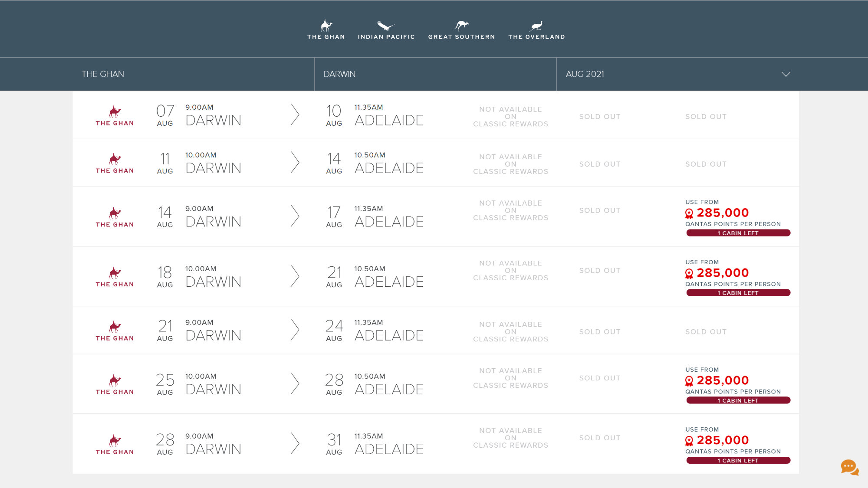Click '1 CABIN LEFT' badge on 18 AUG row
This screenshot has width=868, height=488.
pos(738,293)
